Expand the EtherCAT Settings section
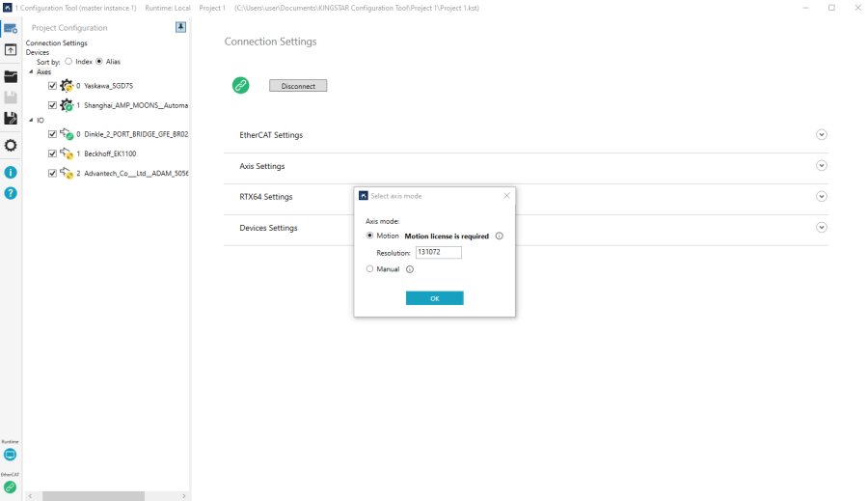The image size is (868, 501). 822,135
